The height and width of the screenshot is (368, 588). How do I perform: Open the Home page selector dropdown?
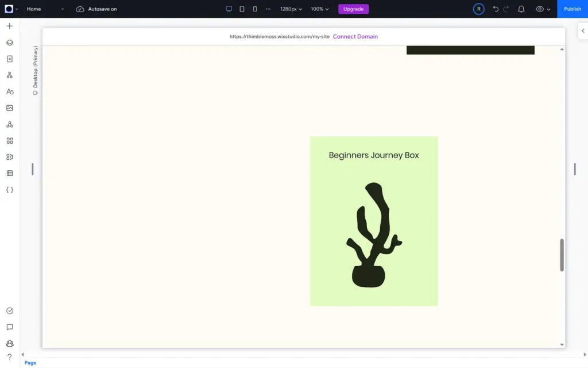click(45, 9)
